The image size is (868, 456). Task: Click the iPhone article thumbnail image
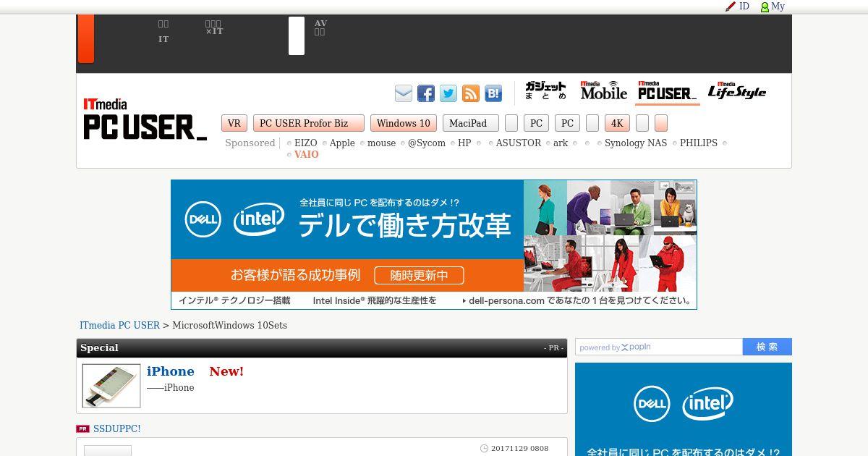(x=111, y=386)
